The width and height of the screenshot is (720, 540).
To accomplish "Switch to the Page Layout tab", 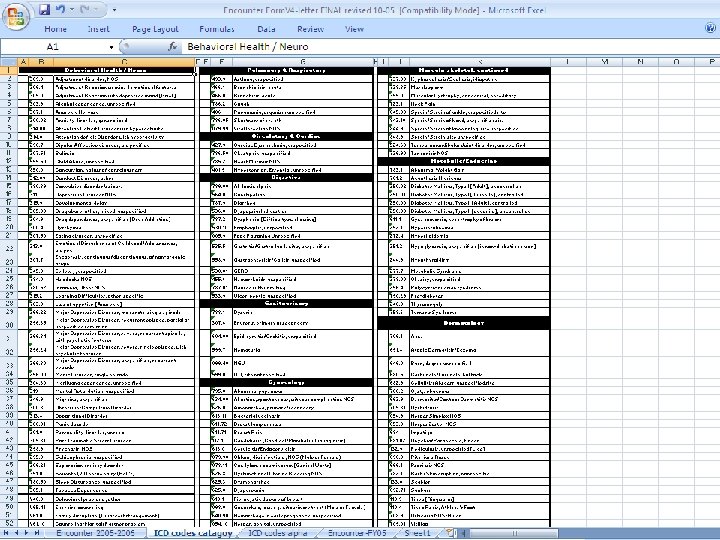I will point(155,29).
